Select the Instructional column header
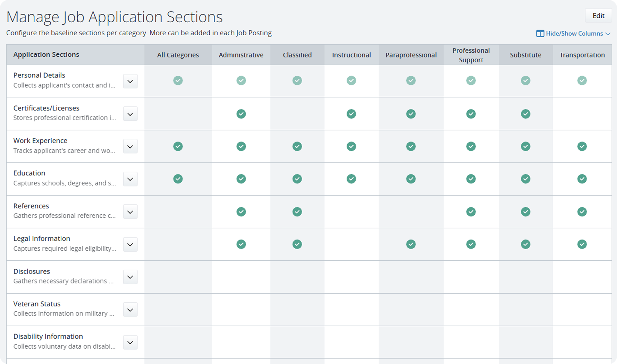 (x=351, y=55)
